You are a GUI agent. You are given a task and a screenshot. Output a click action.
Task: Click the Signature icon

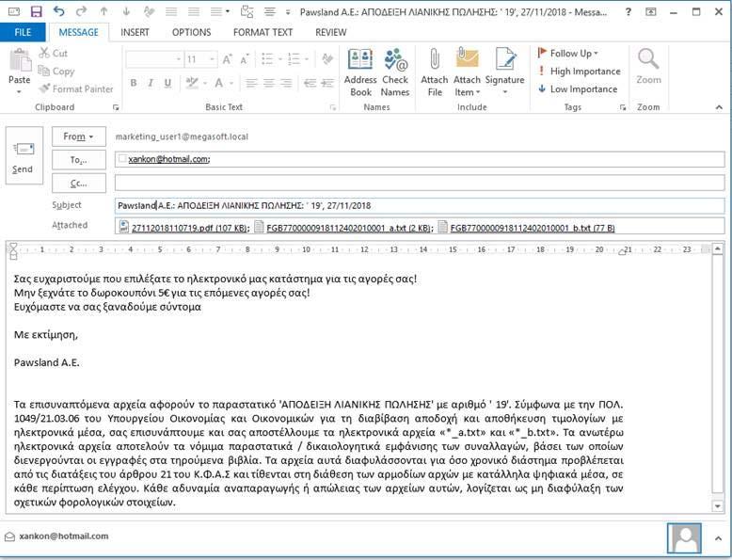coord(505,60)
